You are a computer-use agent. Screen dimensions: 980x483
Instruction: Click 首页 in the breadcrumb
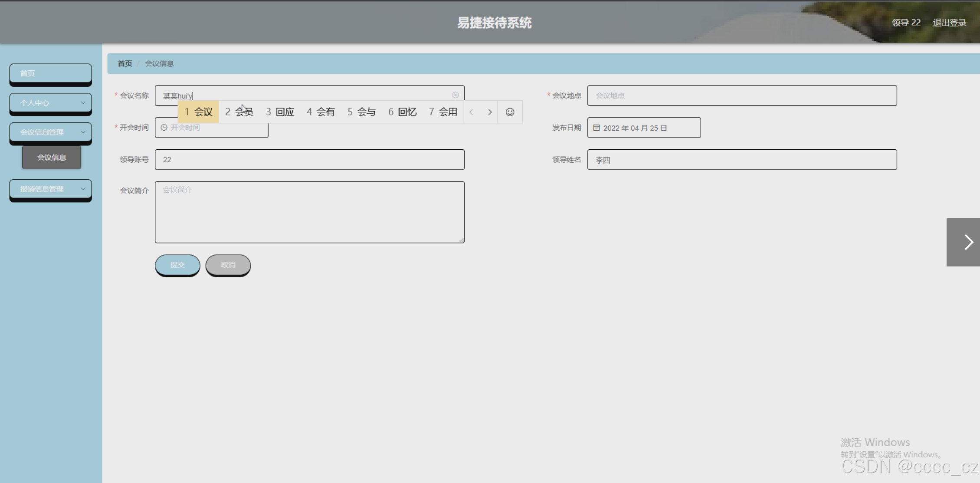125,63
